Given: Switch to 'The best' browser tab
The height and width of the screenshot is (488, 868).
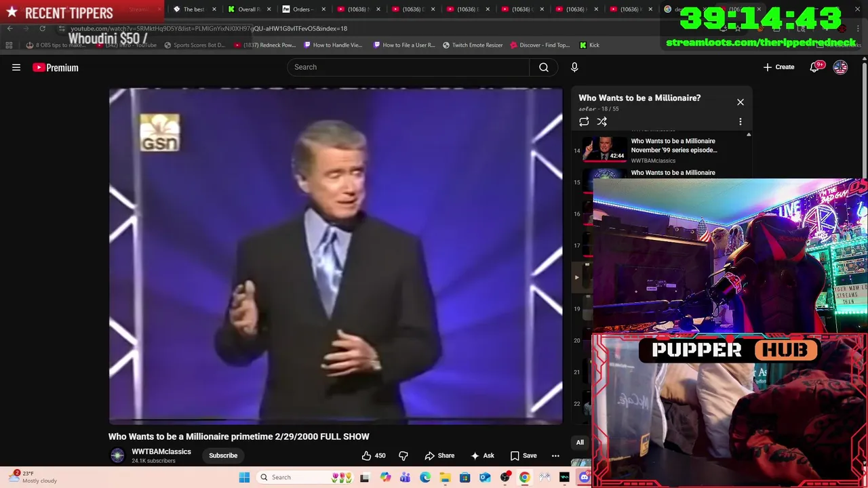Looking at the screenshot, I should click(193, 9).
